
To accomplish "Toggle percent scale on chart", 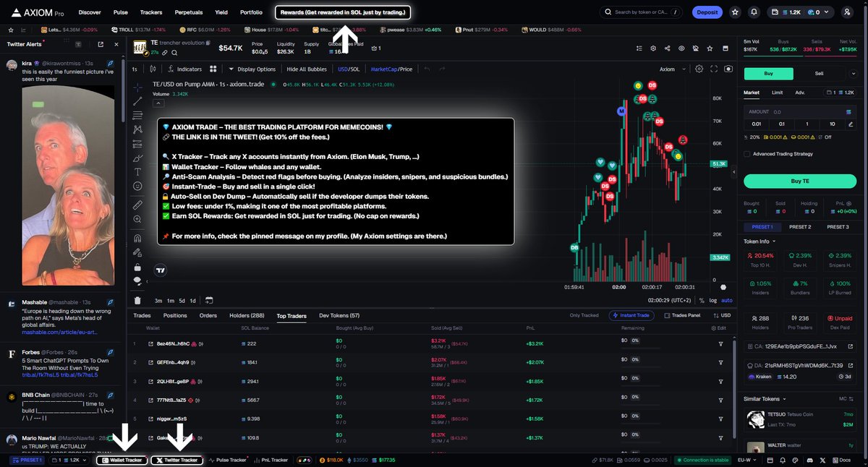I will point(702,300).
